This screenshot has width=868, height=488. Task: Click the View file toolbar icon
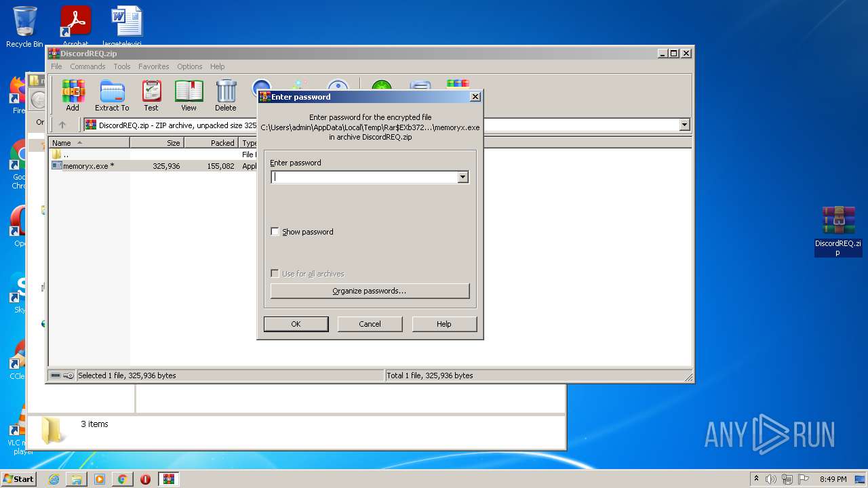[x=189, y=95]
